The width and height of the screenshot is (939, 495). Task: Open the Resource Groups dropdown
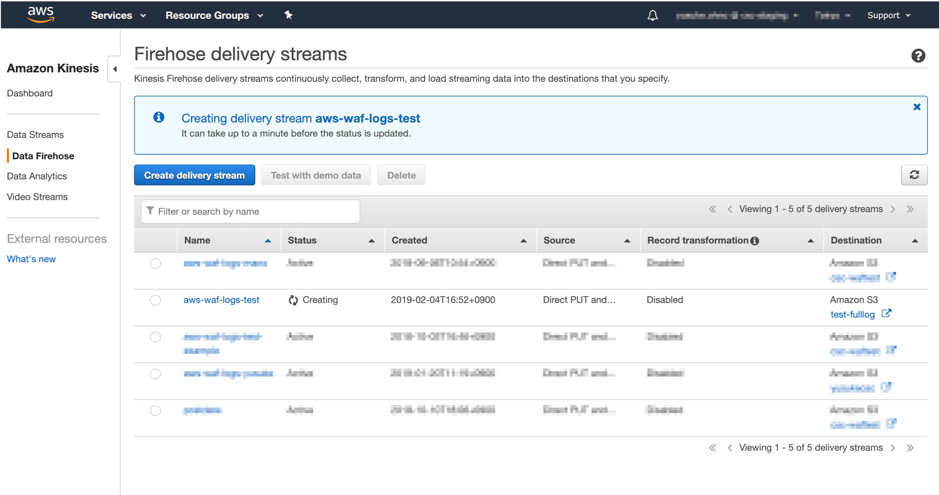click(x=214, y=16)
